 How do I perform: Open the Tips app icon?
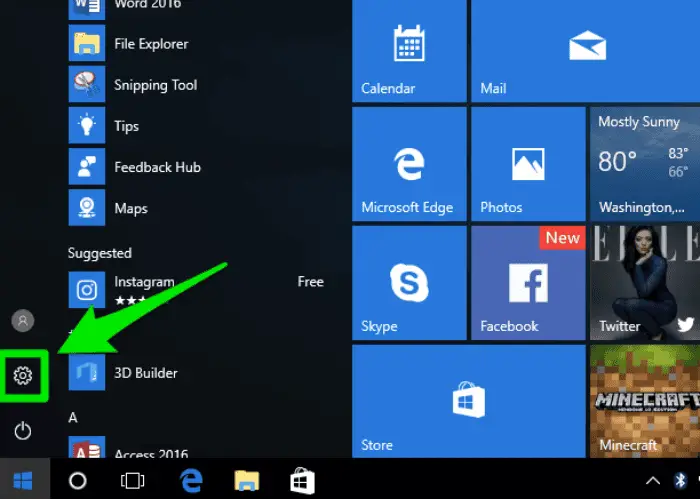pos(87,125)
